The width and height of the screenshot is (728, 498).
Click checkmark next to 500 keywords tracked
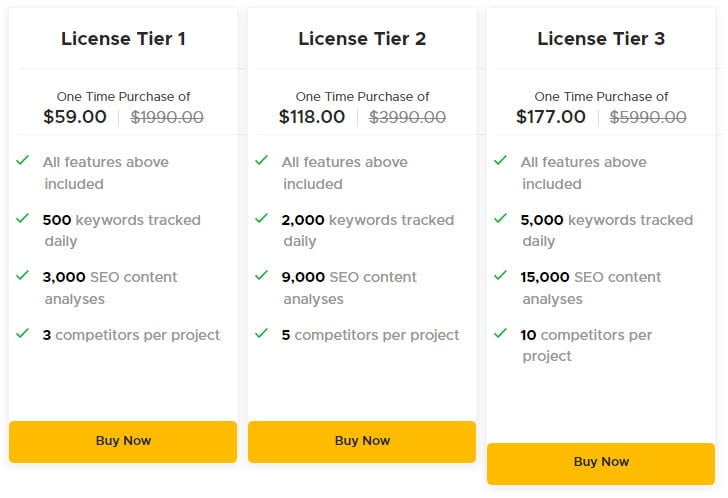click(x=22, y=218)
